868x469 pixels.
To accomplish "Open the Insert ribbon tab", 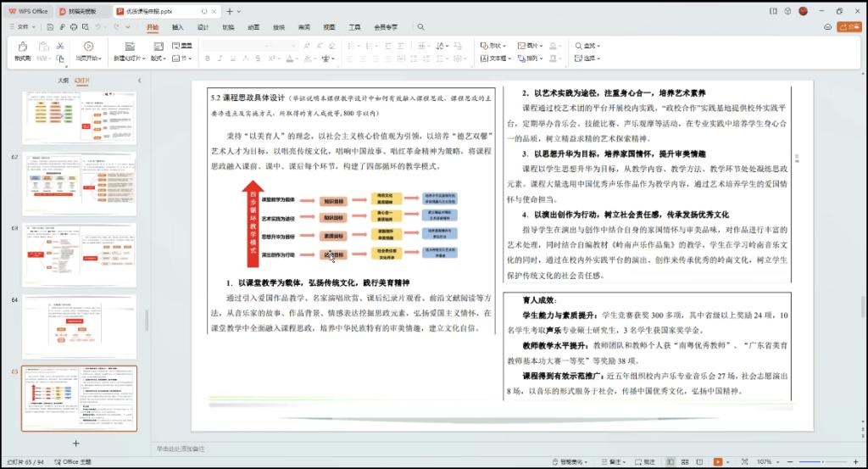I will tap(178, 27).
